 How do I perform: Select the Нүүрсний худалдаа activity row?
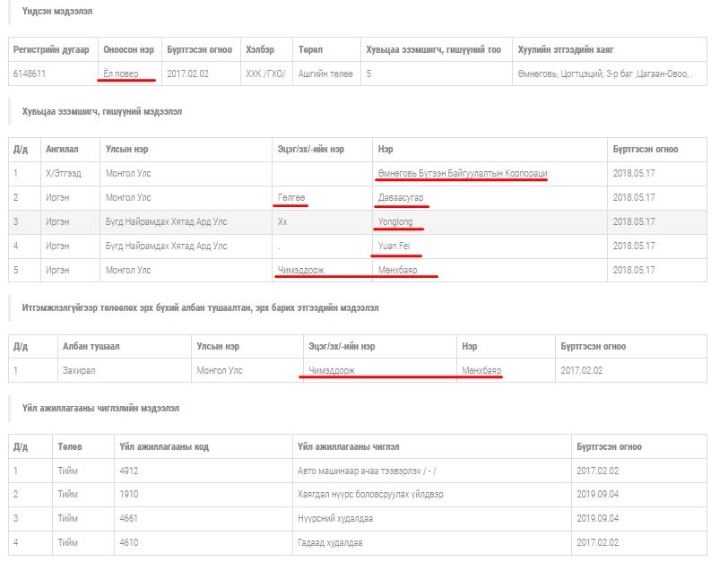pos(335,518)
